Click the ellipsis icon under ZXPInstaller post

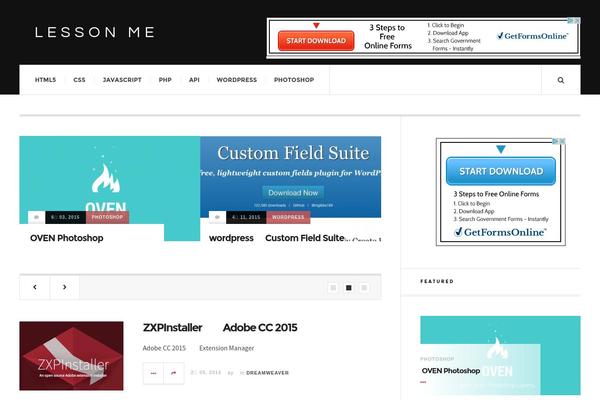point(153,373)
